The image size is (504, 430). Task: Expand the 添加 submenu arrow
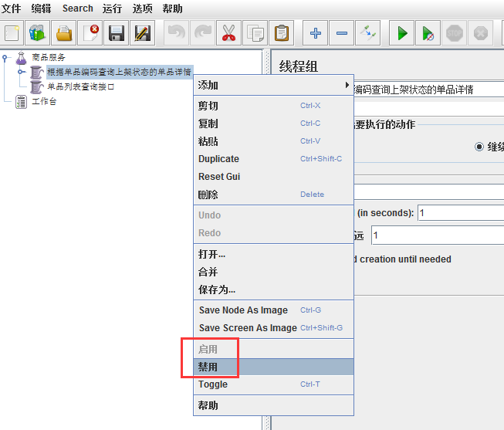click(x=347, y=85)
